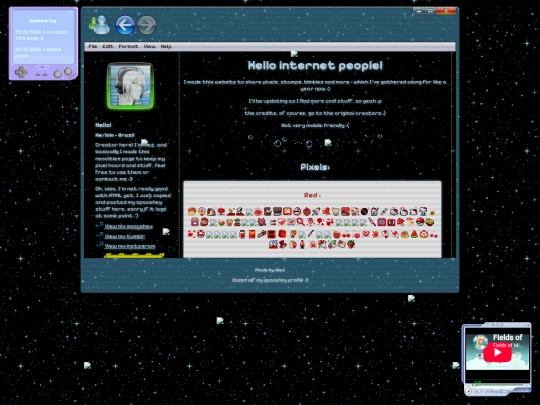Click the red chainsaw pixel icon

coord(262,234)
